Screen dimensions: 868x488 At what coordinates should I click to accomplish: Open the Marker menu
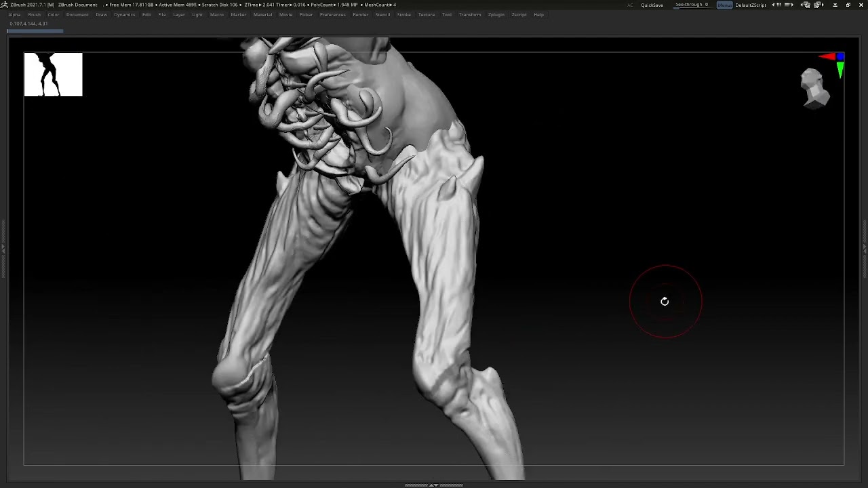pos(239,14)
